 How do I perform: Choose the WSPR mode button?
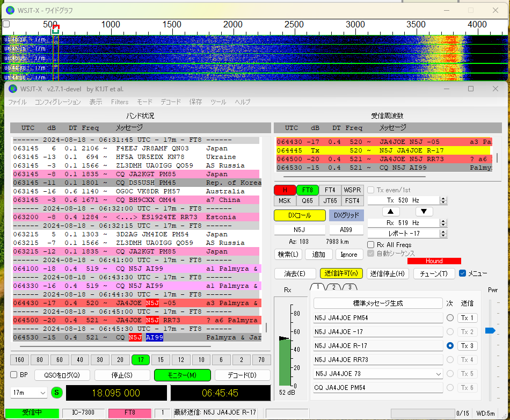pos(352,190)
